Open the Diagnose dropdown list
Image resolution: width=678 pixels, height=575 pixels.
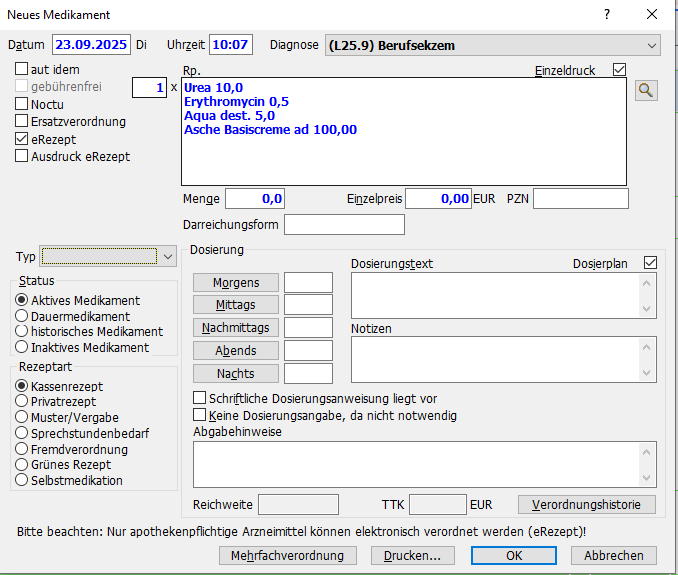point(652,45)
